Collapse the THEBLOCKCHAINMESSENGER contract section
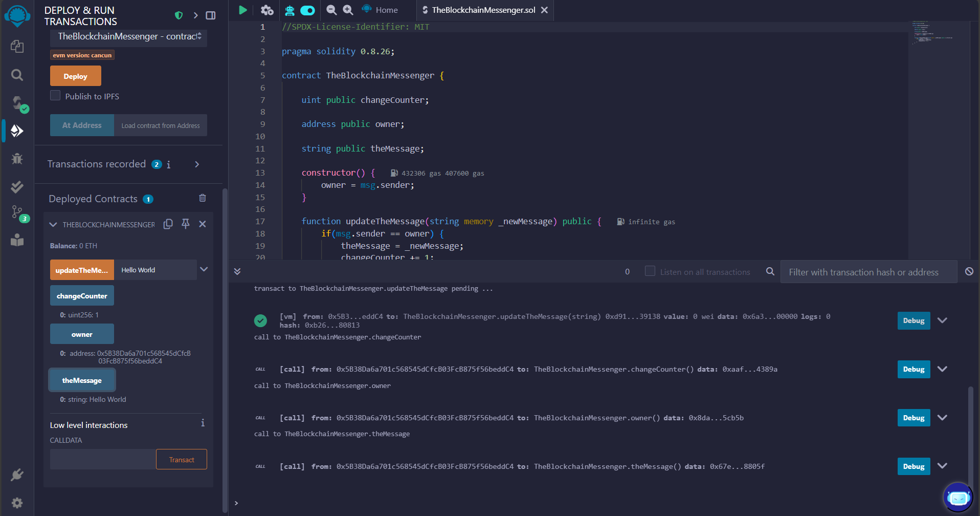Image resolution: width=980 pixels, height=516 pixels. pos(53,224)
